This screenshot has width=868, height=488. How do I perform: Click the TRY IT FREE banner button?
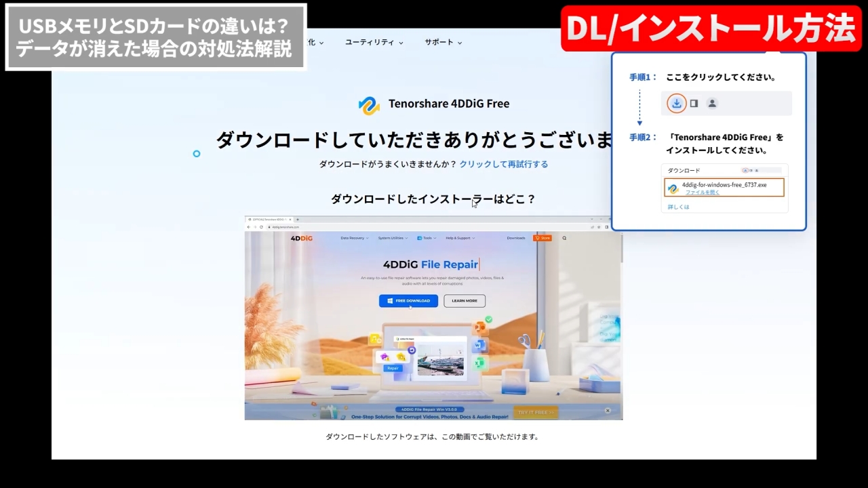coord(536,412)
